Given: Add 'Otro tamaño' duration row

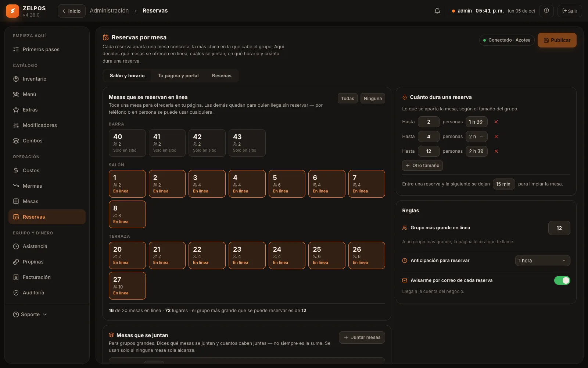Looking at the screenshot, I should [422, 166].
